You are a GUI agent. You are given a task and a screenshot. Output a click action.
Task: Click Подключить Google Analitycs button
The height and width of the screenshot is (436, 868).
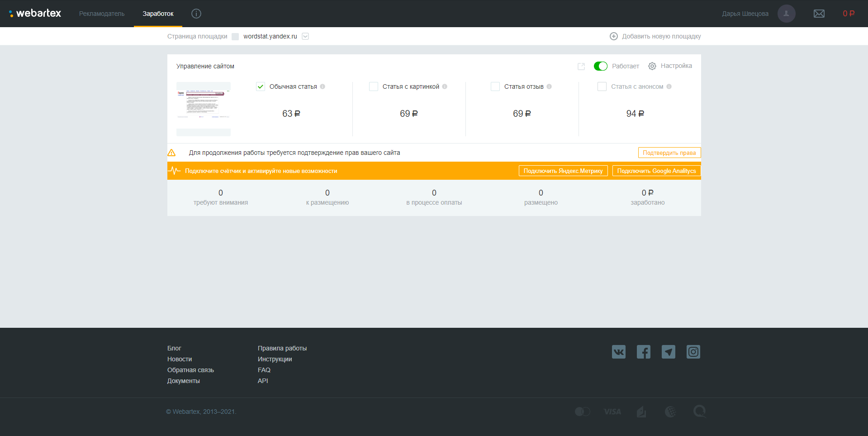[x=657, y=171]
